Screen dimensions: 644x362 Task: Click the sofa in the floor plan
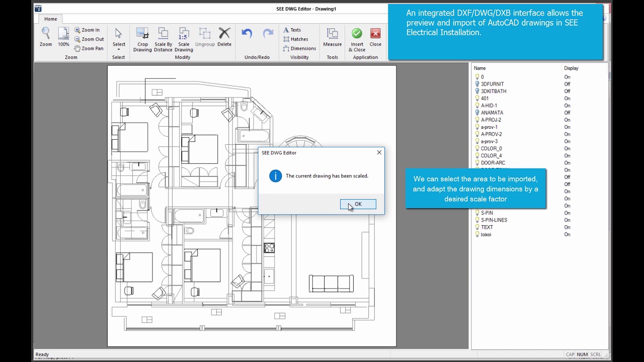(331, 284)
